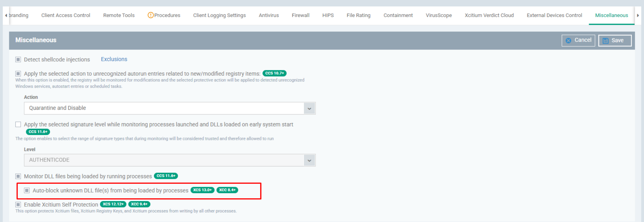
Task: Open the Level dropdown showing AUTHENTICODE
Action: coord(170,160)
